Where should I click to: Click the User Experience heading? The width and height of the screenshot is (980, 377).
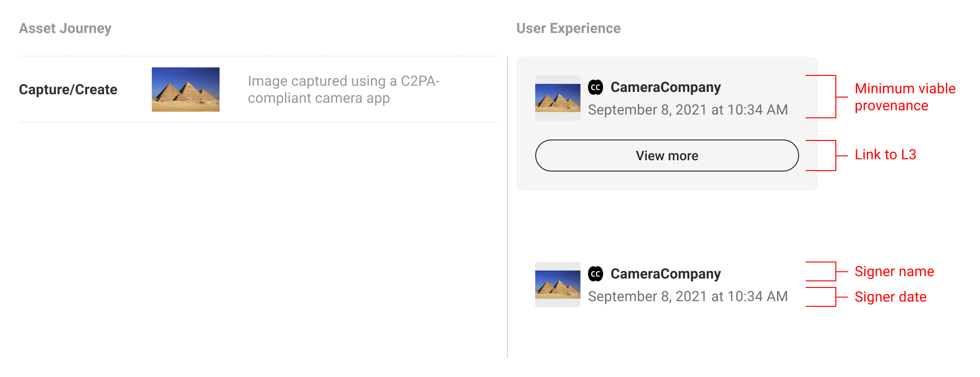[568, 28]
